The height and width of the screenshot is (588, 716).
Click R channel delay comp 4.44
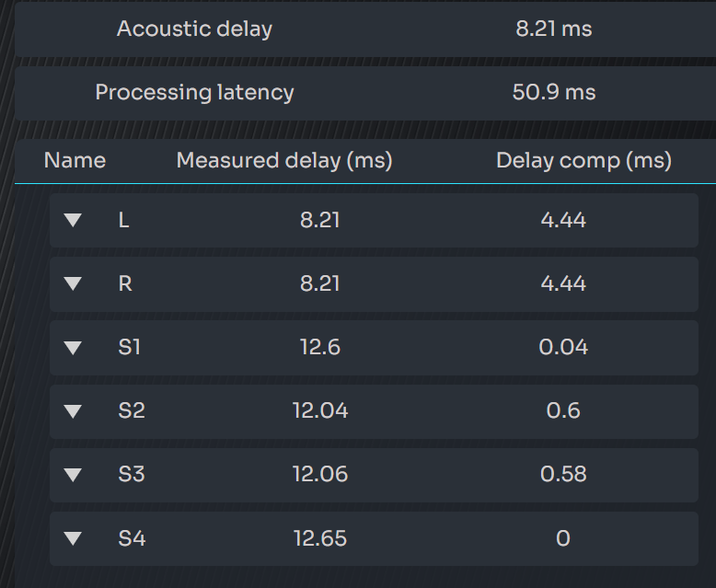tap(563, 284)
